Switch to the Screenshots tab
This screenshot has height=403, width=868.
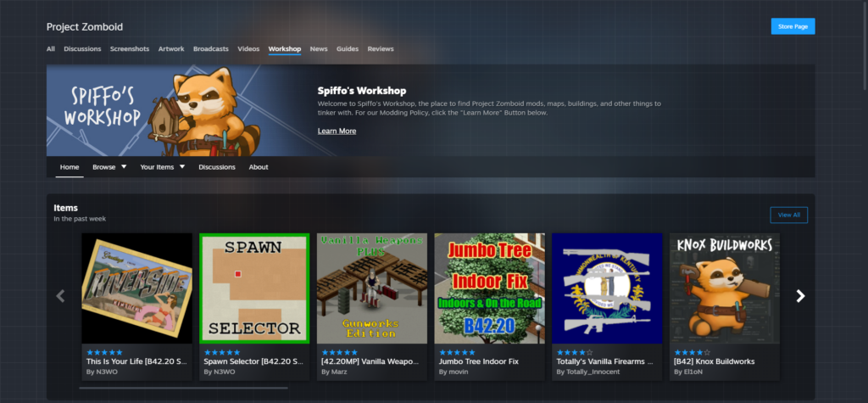tap(130, 48)
